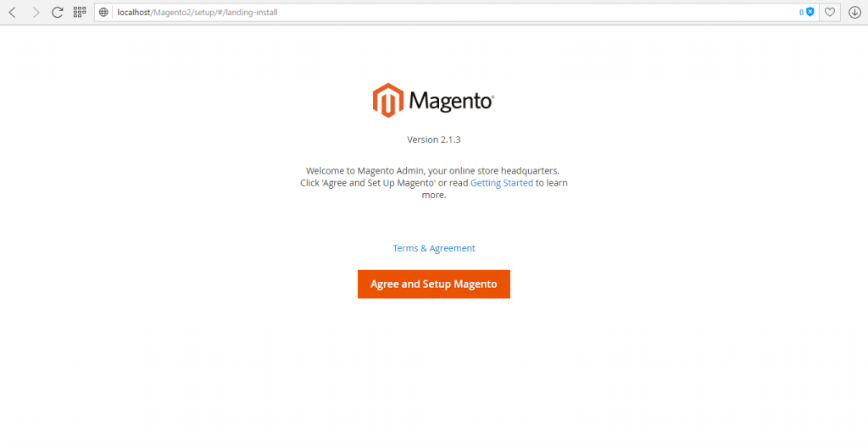Click the 'Welcome to Magento Admin' sentence
The height and width of the screenshot is (442, 868).
click(x=434, y=171)
